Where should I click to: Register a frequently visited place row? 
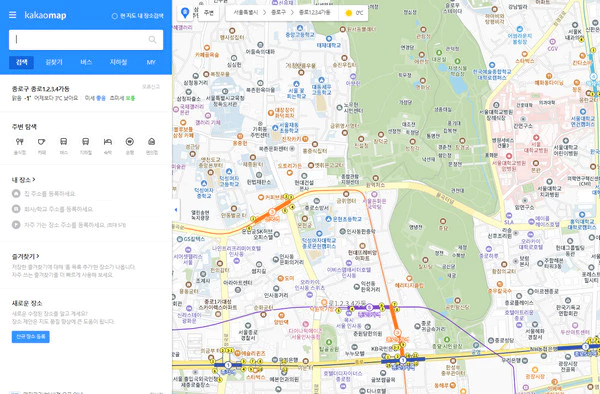pos(69,225)
